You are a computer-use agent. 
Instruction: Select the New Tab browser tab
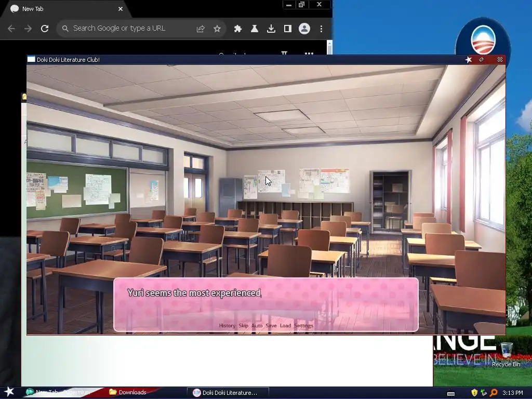[x=66, y=9]
